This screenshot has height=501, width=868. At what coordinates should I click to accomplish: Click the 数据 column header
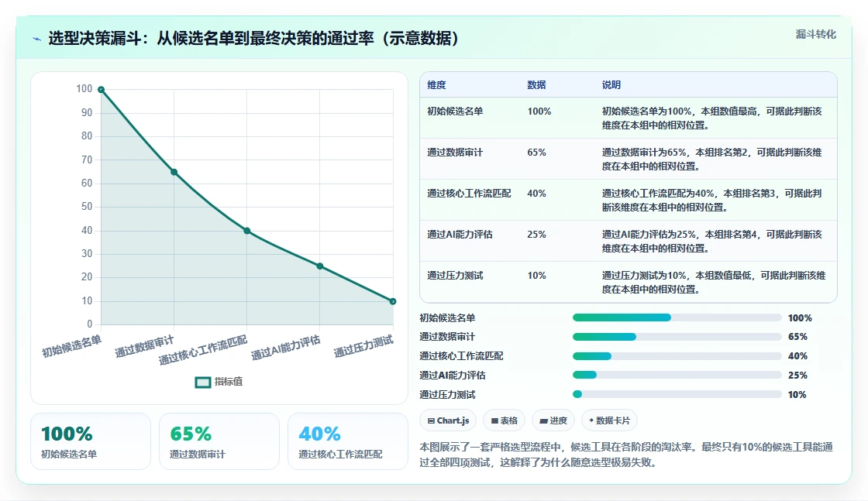(x=536, y=85)
